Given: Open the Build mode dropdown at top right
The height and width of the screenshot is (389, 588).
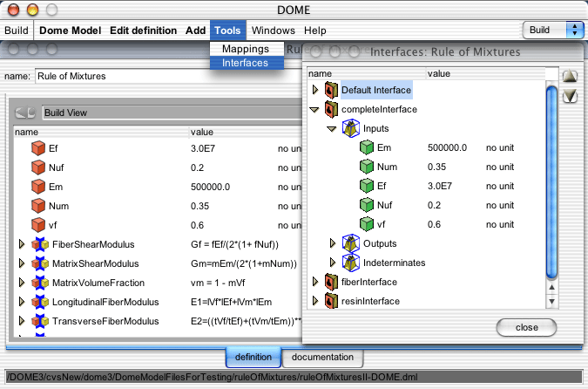Looking at the screenshot, I should point(553,30).
